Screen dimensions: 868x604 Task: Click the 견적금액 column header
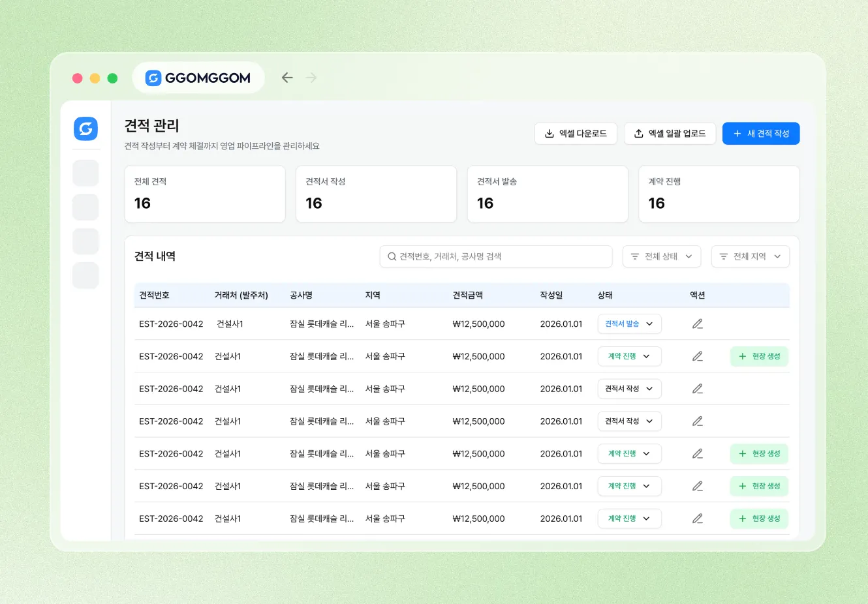click(x=468, y=295)
